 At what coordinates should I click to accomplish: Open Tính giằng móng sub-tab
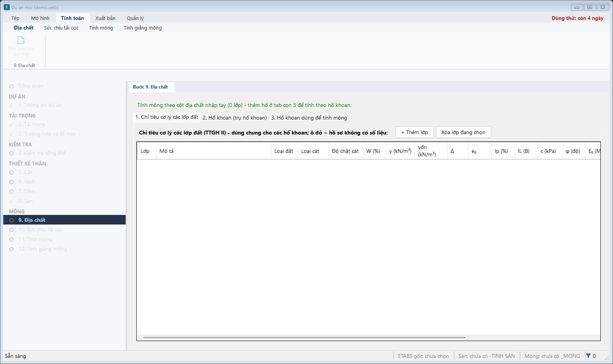[143, 28]
